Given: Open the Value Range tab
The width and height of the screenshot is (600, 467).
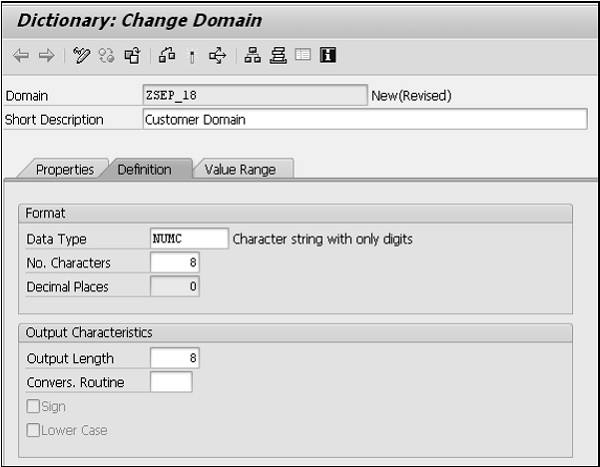Looking at the screenshot, I should tap(240, 170).
